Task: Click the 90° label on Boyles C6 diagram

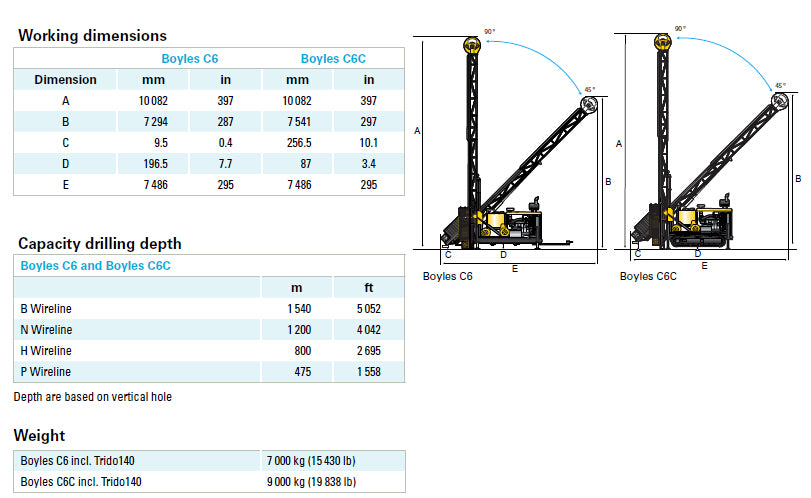Action: click(489, 32)
